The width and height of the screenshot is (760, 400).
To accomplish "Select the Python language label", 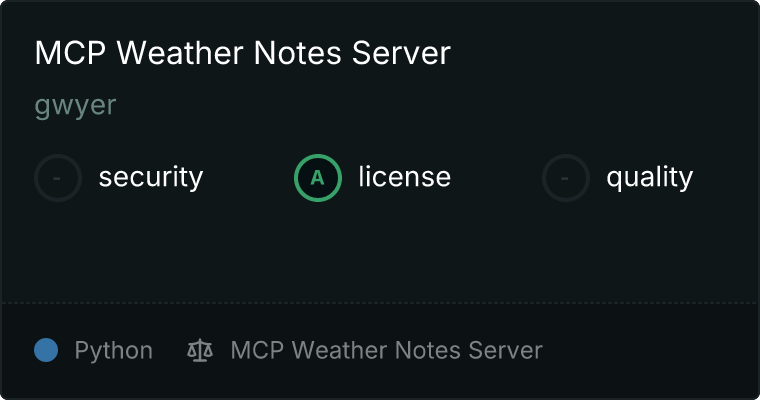I will 114,351.
